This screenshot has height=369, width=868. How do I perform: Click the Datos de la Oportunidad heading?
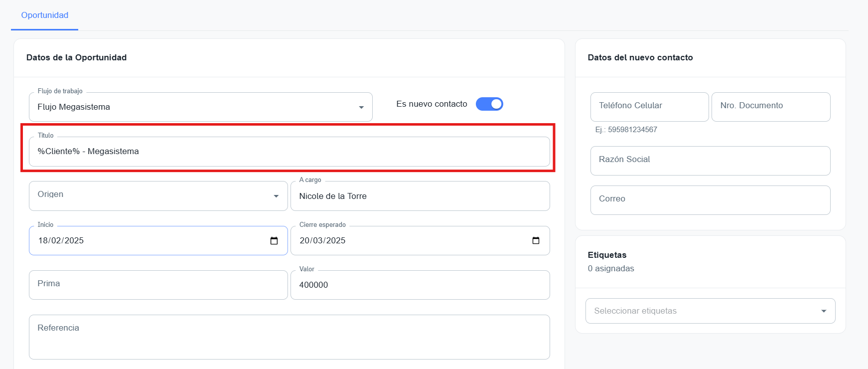76,58
